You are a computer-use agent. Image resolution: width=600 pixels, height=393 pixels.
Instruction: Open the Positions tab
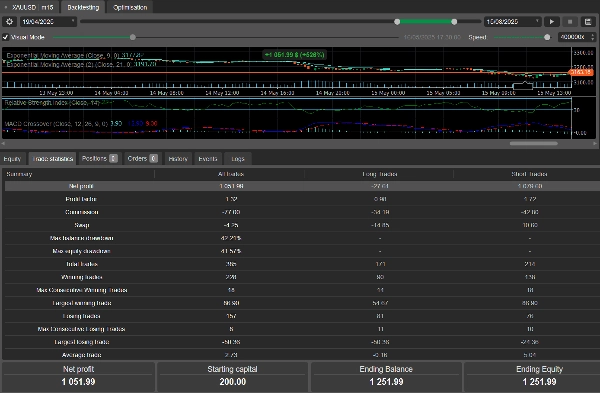(x=99, y=159)
